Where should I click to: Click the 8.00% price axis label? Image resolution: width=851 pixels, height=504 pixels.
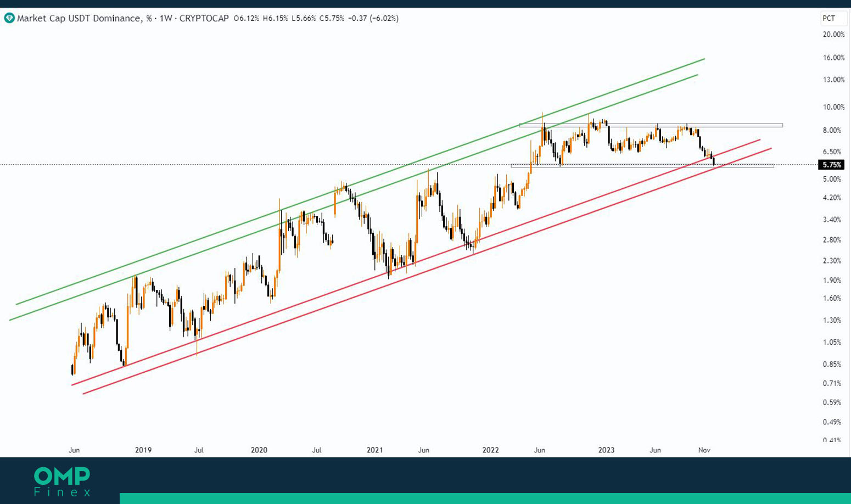tap(832, 130)
